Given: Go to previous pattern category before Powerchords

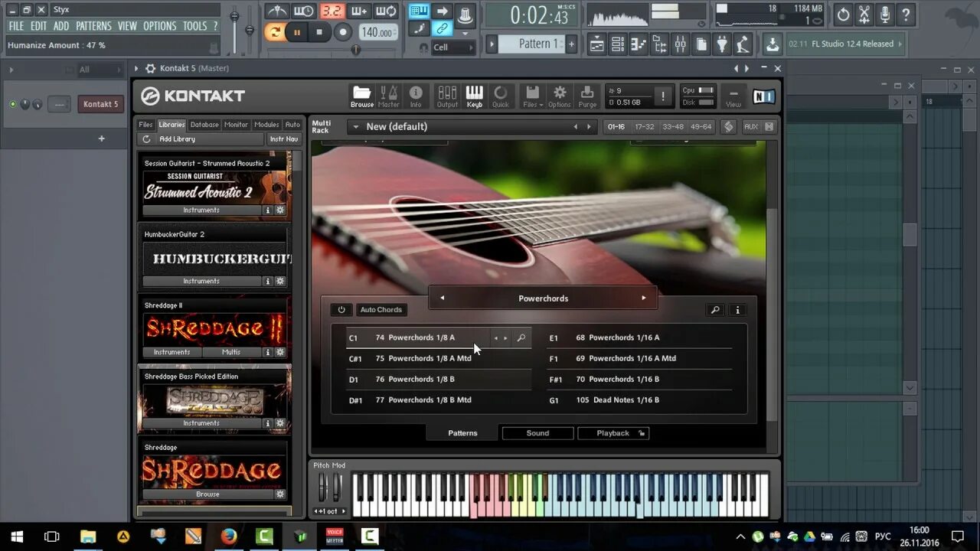Looking at the screenshot, I should point(442,298).
